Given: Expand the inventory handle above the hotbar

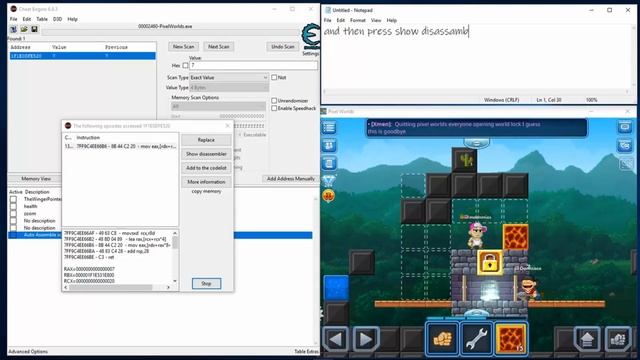Looking at the screenshot, I should tap(476, 313).
